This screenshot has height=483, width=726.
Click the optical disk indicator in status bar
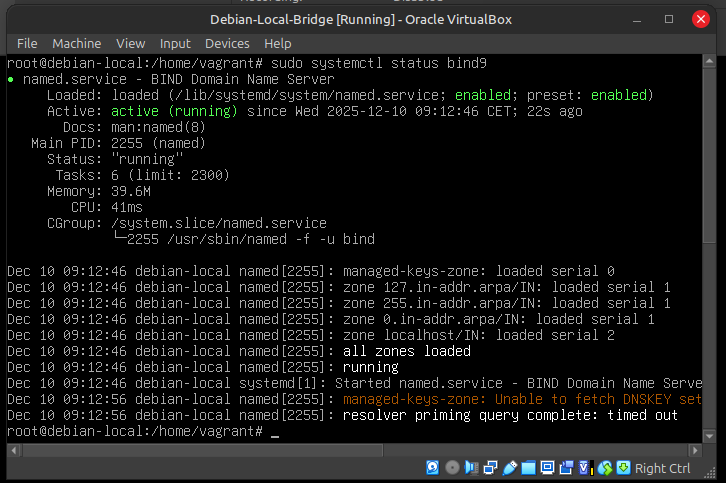click(452, 468)
